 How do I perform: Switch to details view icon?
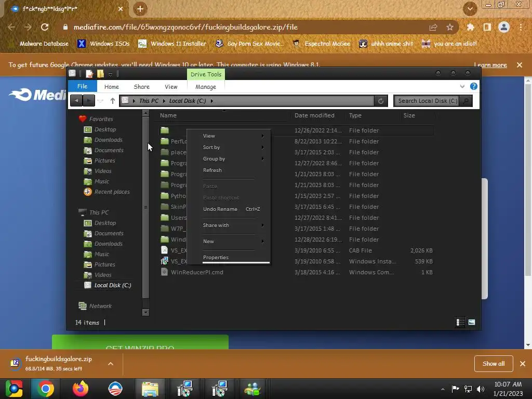460,322
